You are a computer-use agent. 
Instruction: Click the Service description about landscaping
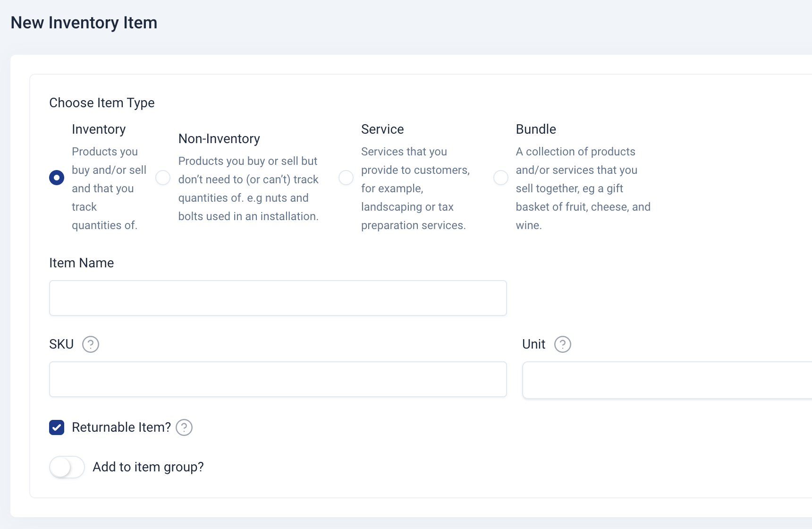pyautogui.click(x=414, y=188)
